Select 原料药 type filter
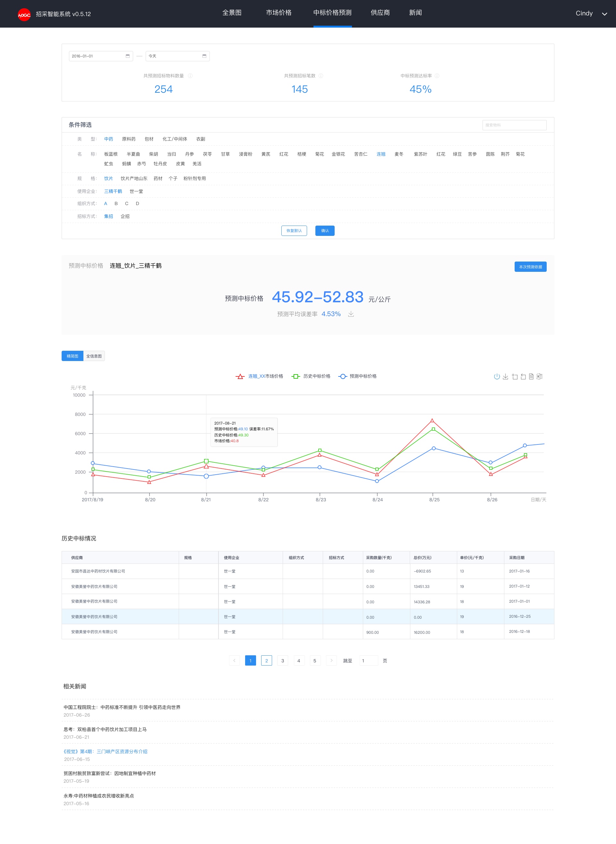Image resolution: width=616 pixels, height=844 pixels. pyautogui.click(x=129, y=139)
